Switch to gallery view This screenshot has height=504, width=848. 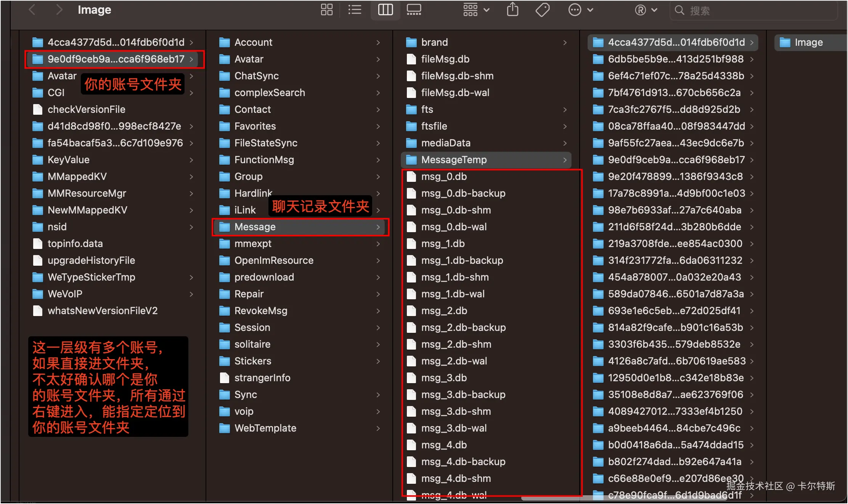(414, 10)
